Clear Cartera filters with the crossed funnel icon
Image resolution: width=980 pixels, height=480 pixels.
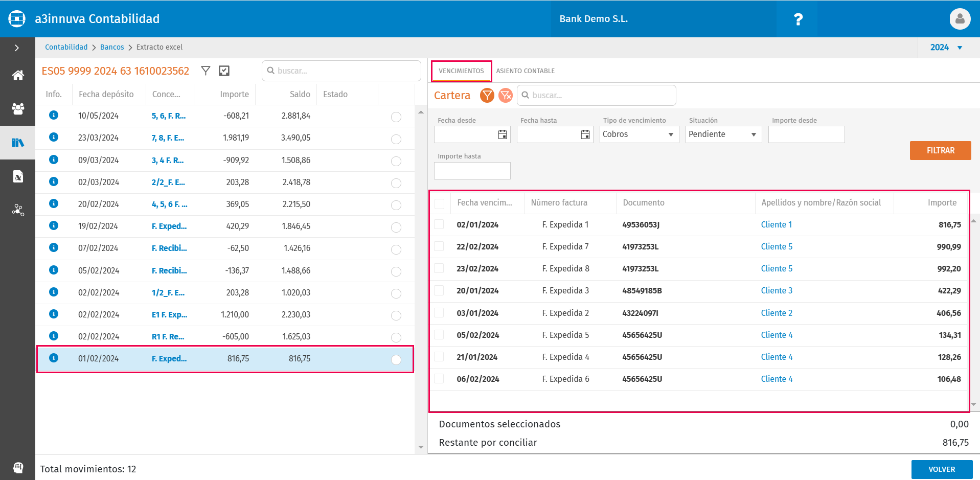tap(506, 95)
